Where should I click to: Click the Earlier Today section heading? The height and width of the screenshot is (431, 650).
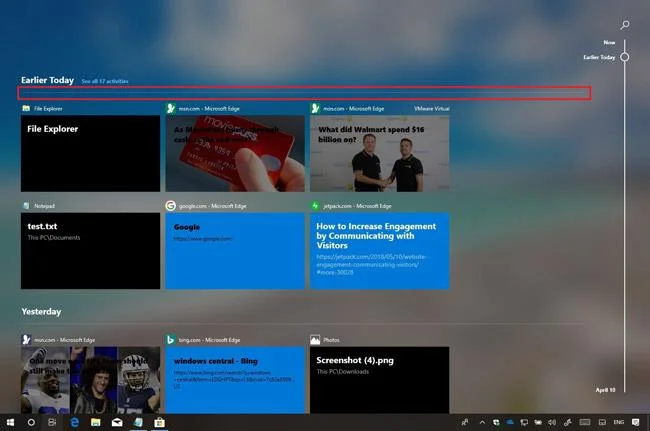point(47,80)
